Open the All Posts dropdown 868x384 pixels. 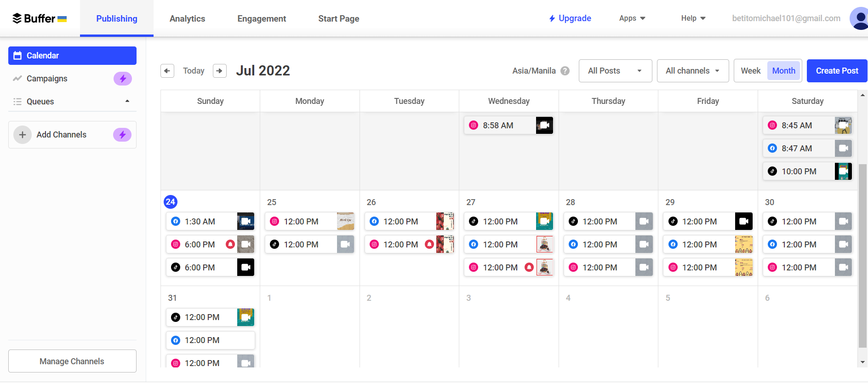(615, 71)
